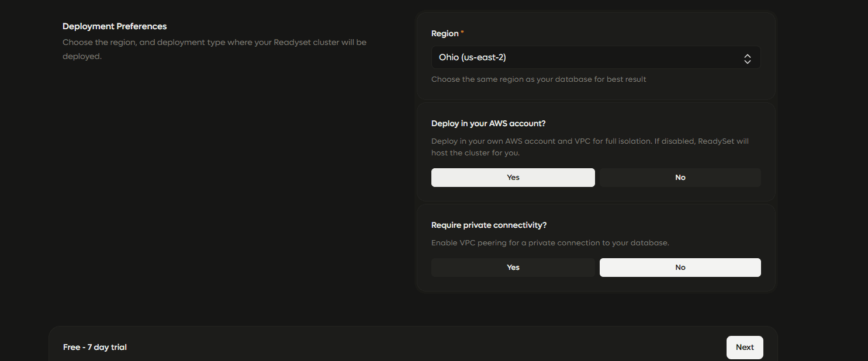Select No for Deploy in your AWS account
Viewport: 868px width, 361px height.
[x=680, y=178]
